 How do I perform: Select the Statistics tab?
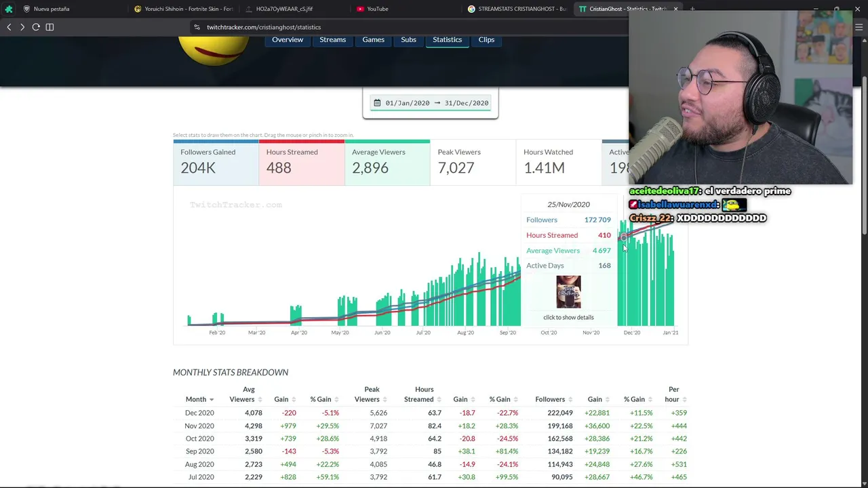tap(448, 40)
